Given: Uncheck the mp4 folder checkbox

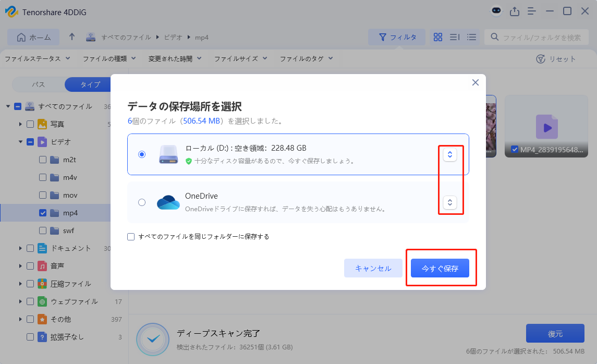Looking at the screenshot, I should click(43, 213).
